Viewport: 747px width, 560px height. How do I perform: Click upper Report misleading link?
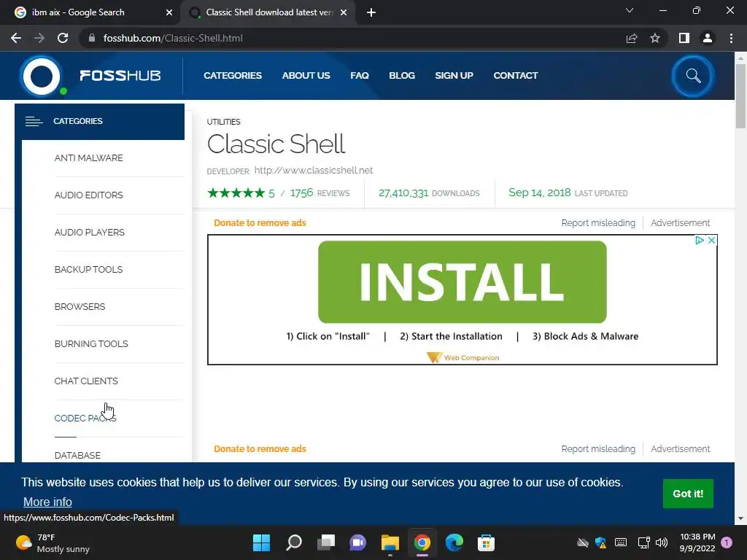point(598,223)
